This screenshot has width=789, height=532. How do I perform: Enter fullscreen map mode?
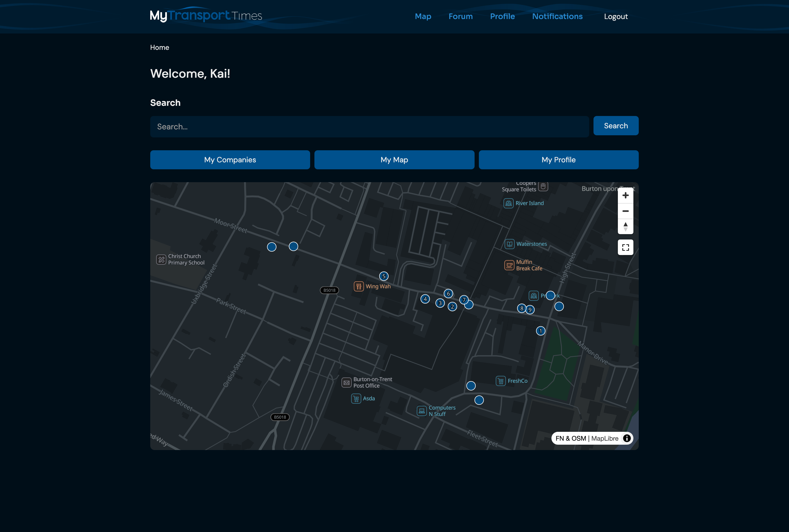tap(626, 247)
